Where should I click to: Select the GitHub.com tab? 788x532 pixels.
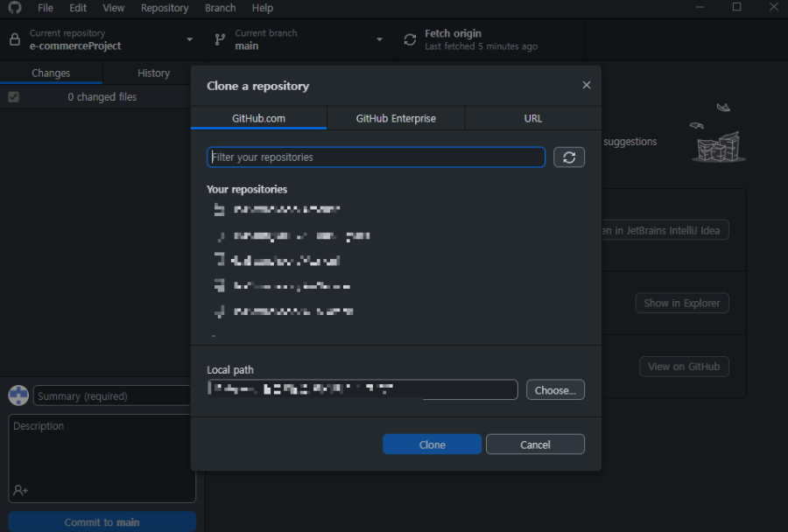(x=258, y=118)
